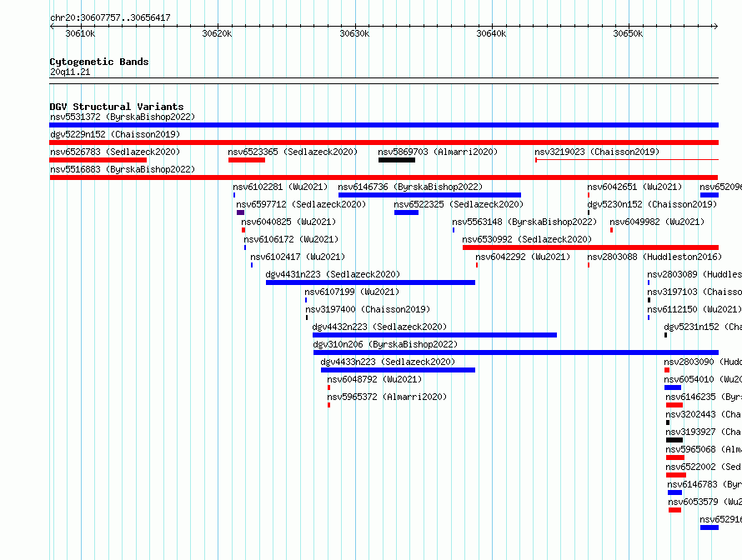Viewport: 742px width, 560px height.
Task: Open the nsv6048792 (Wu2021) label
Action: pyautogui.click(x=374, y=379)
